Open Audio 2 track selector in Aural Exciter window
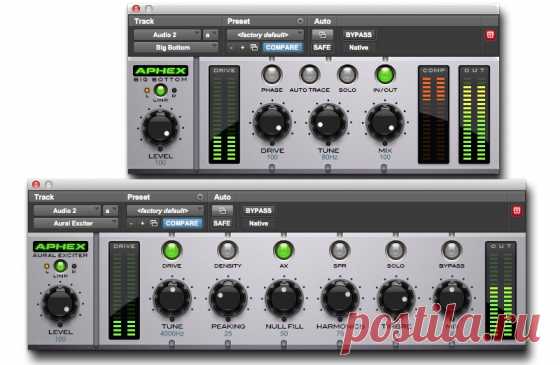Image resolution: width=560 pixels, height=365 pixels. (x=67, y=211)
